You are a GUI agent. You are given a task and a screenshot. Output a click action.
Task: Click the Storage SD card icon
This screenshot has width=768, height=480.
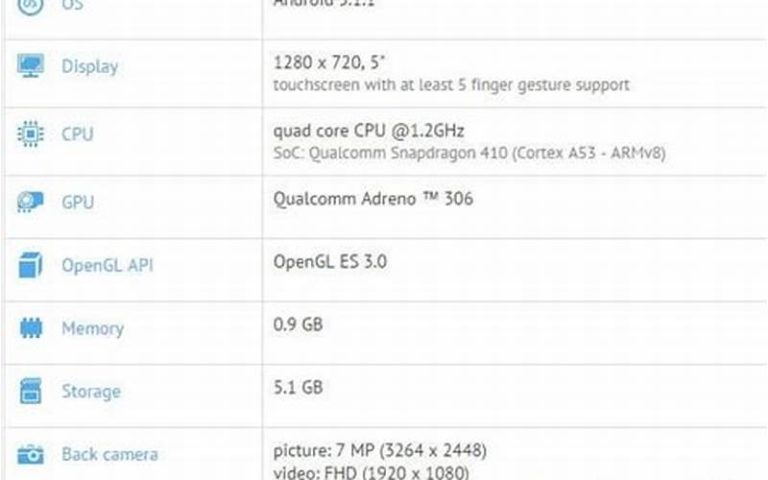click(31, 391)
